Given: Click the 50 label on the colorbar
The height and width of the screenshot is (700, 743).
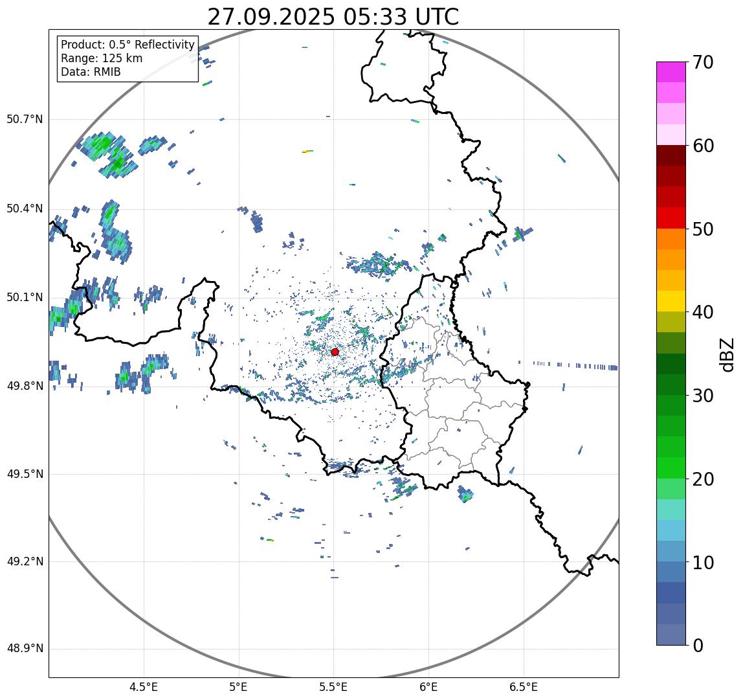Looking at the screenshot, I should point(703,229).
